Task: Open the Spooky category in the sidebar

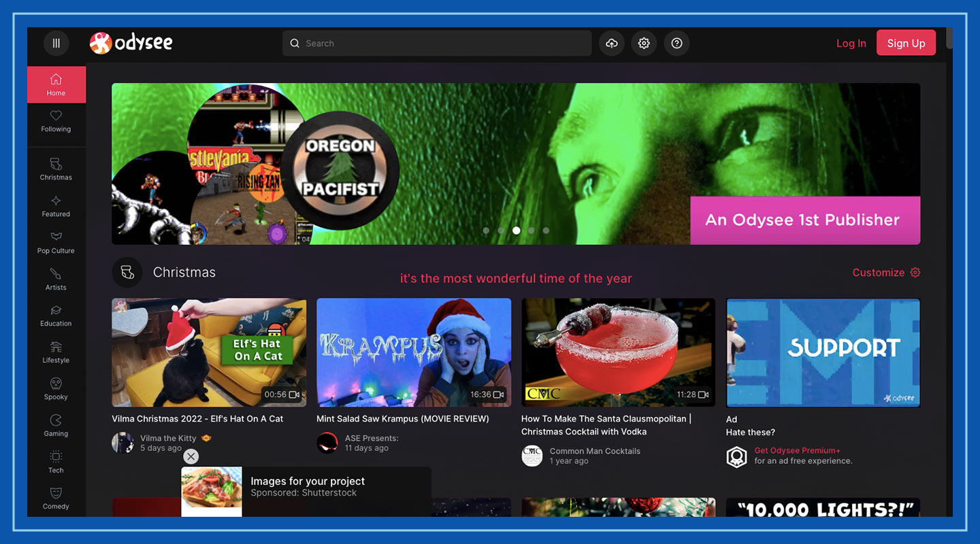Action: coord(55,388)
